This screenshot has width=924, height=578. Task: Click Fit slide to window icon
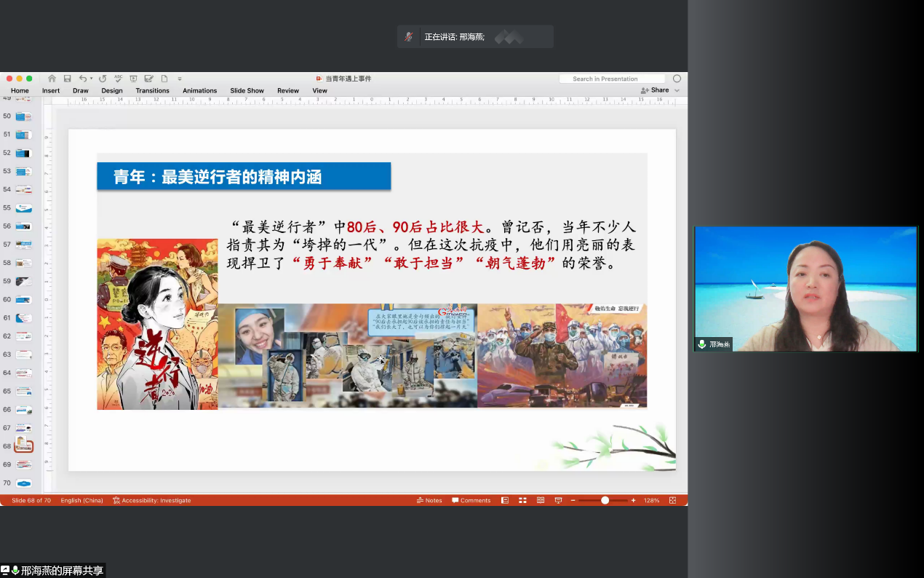pos(672,500)
